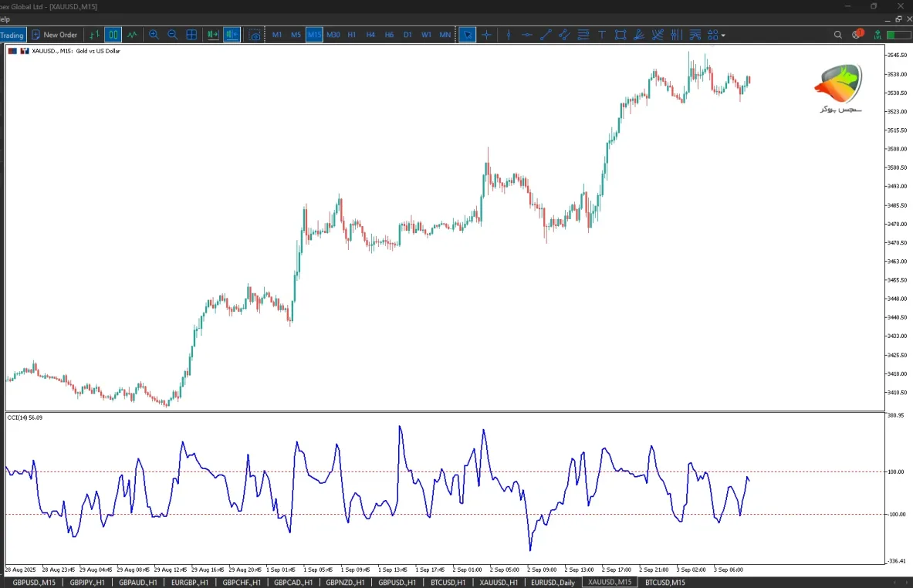Click the LVL green market depth icon
Screen dimensions: 913x588
point(877,35)
